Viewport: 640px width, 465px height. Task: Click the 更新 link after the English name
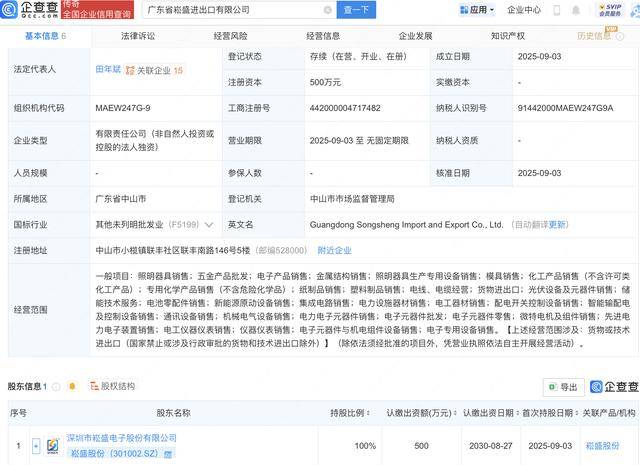[x=557, y=225]
